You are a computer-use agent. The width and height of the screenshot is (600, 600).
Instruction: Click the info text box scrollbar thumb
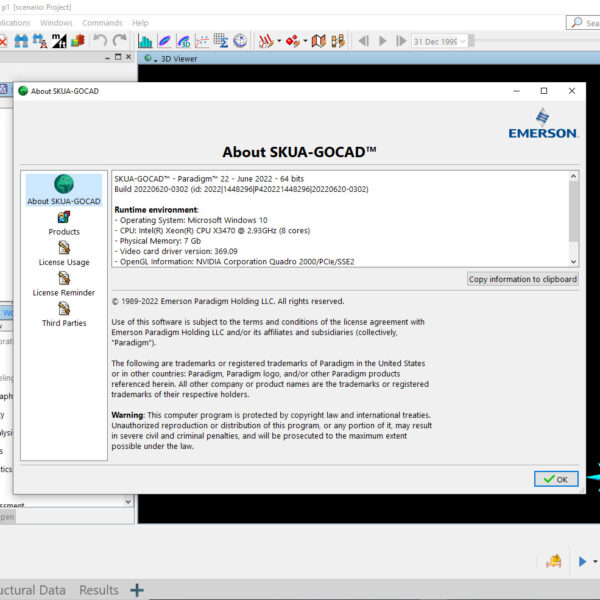pos(573,211)
